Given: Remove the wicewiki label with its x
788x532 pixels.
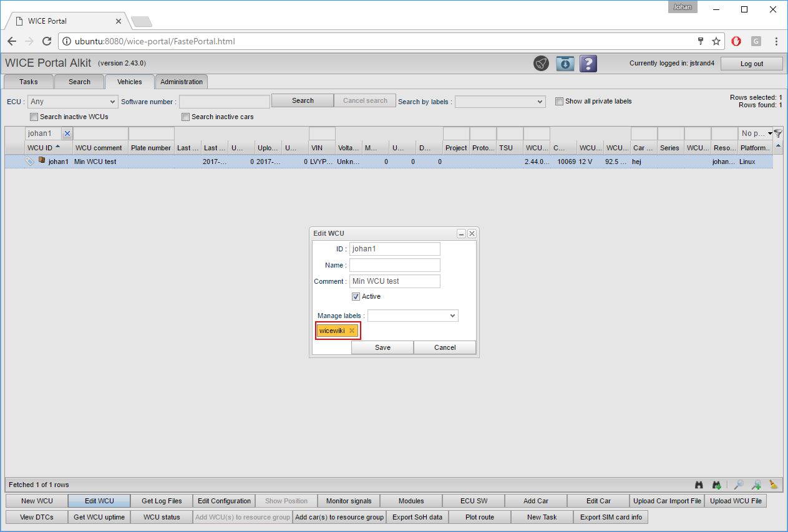Looking at the screenshot, I should pos(352,331).
